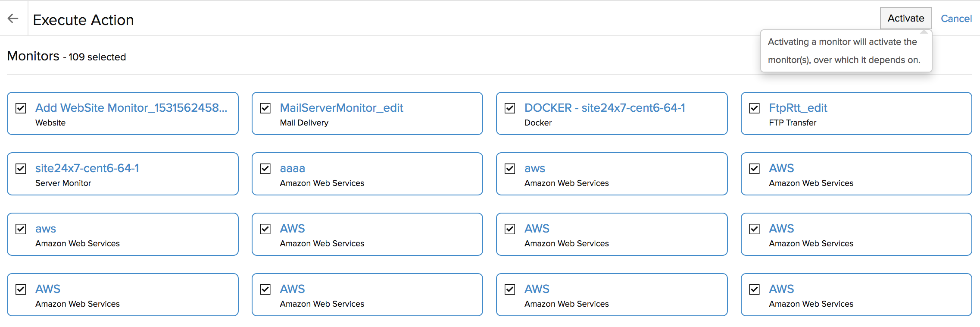
Task: Click the Mail Delivery type label
Action: coord(304,123)
